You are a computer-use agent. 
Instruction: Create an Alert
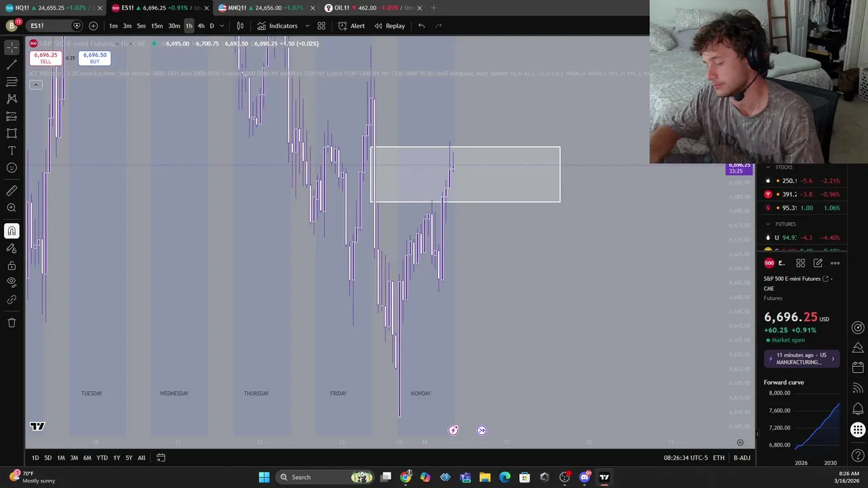351,26
